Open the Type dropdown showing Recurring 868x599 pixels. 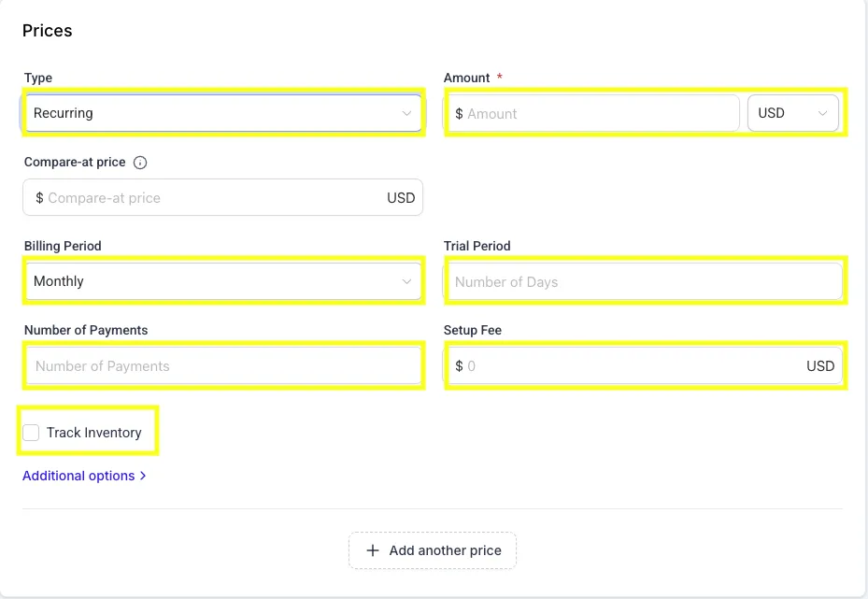click(222, 113)
